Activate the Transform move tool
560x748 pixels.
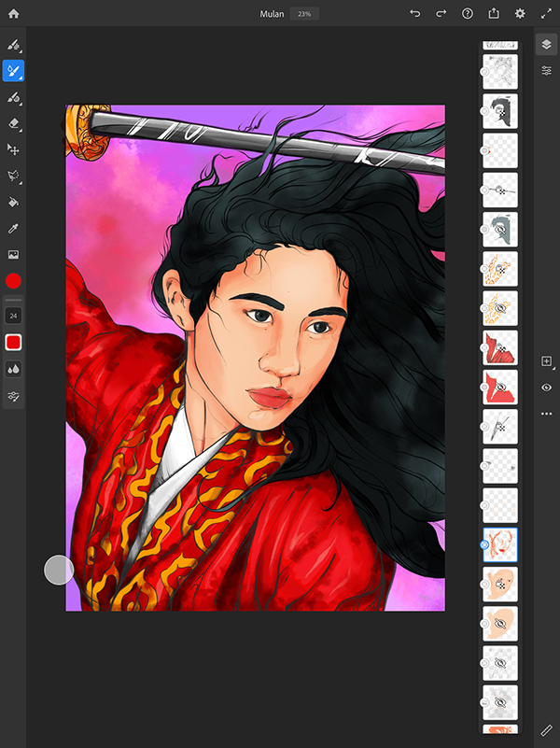(13, 149)
